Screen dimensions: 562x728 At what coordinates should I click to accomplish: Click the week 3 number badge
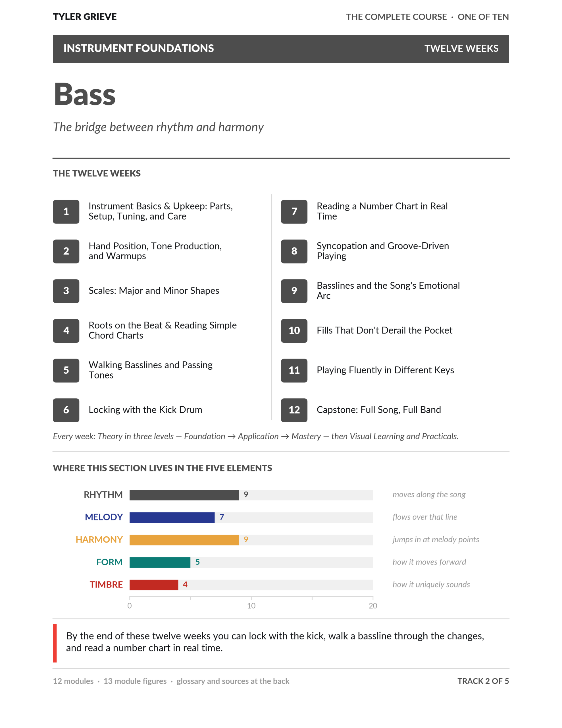point(66,291)
